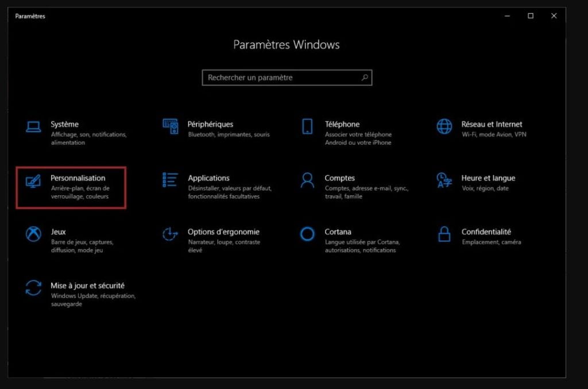Image resolution: width=588 pixels, height=389 pixels.
Task: Click the Heure et langue icon
Action: [x=444, y=180]
